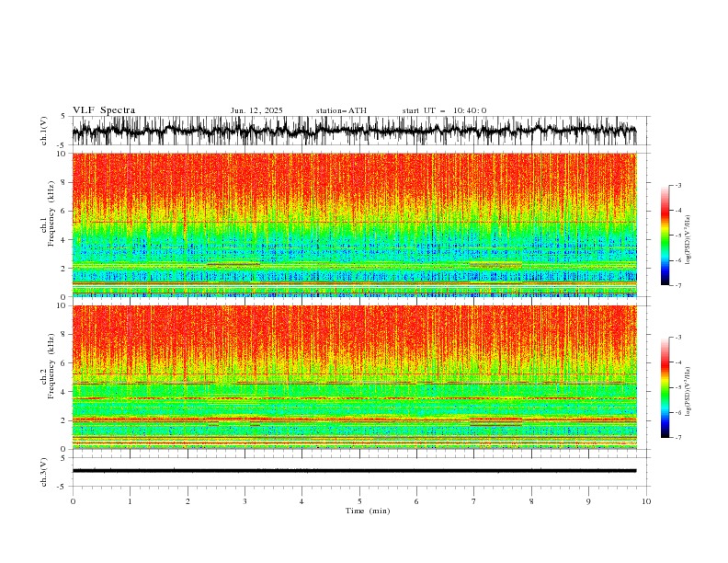Click the ch.2 PSD color scale bar
728x563 pixels.
click(x=665, y=387)
